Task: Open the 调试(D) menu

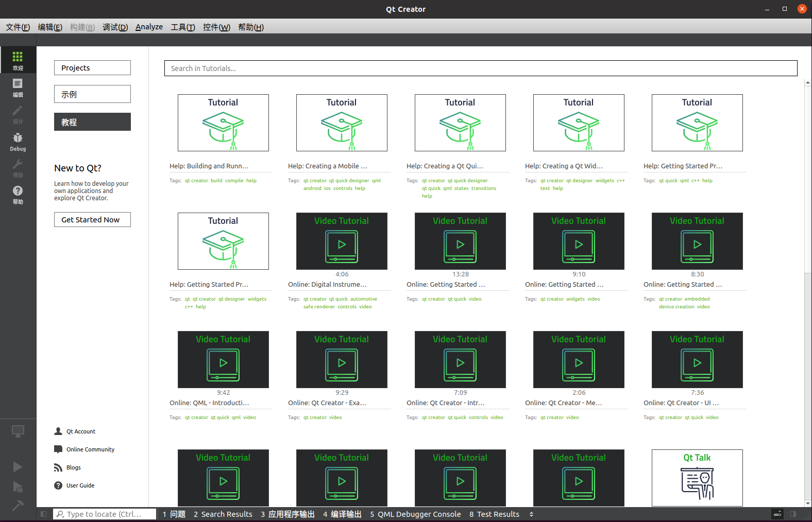Action: tap(115, 27)
